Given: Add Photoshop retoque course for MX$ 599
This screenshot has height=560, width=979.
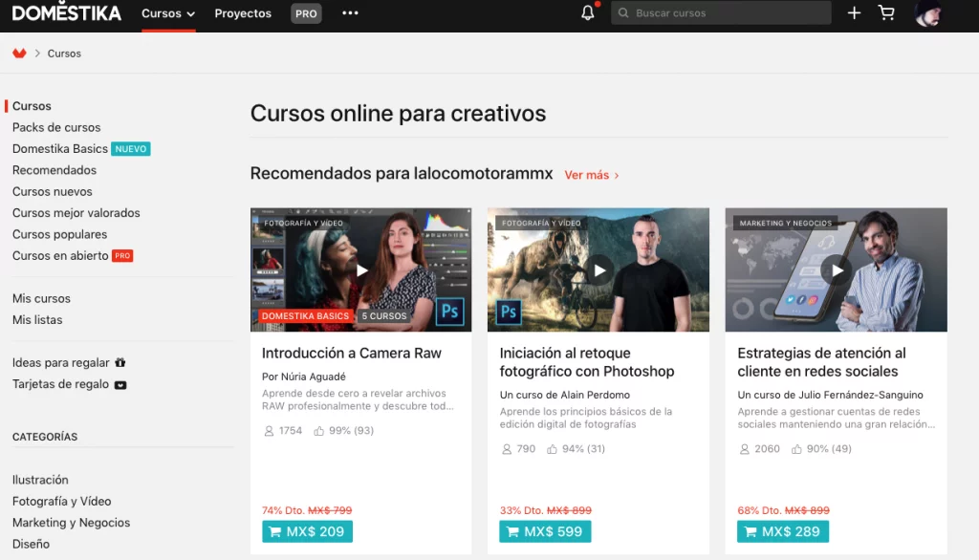Looking at the screenshot, I should [x=545, y=531].
